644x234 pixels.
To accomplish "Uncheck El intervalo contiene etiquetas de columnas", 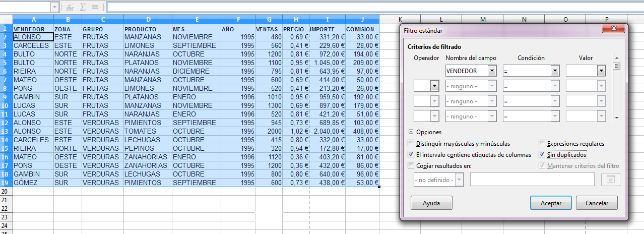I will [x=411, y=154].
